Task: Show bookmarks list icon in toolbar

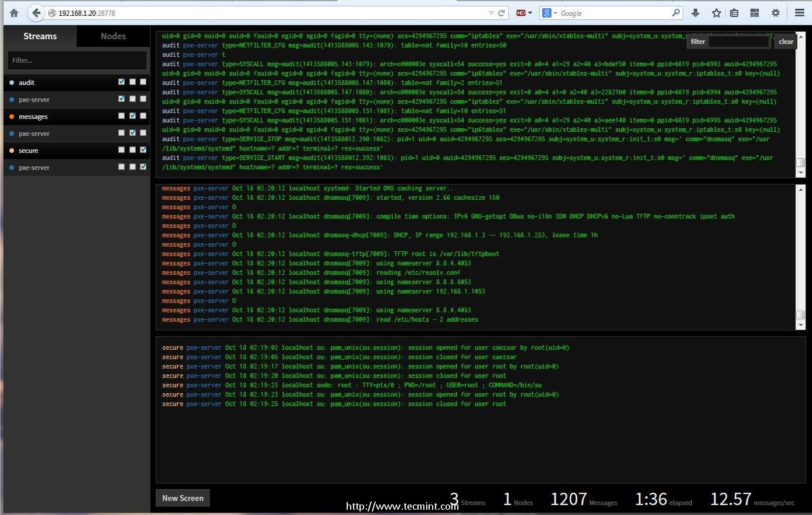Action: click(x=734, y=13)
